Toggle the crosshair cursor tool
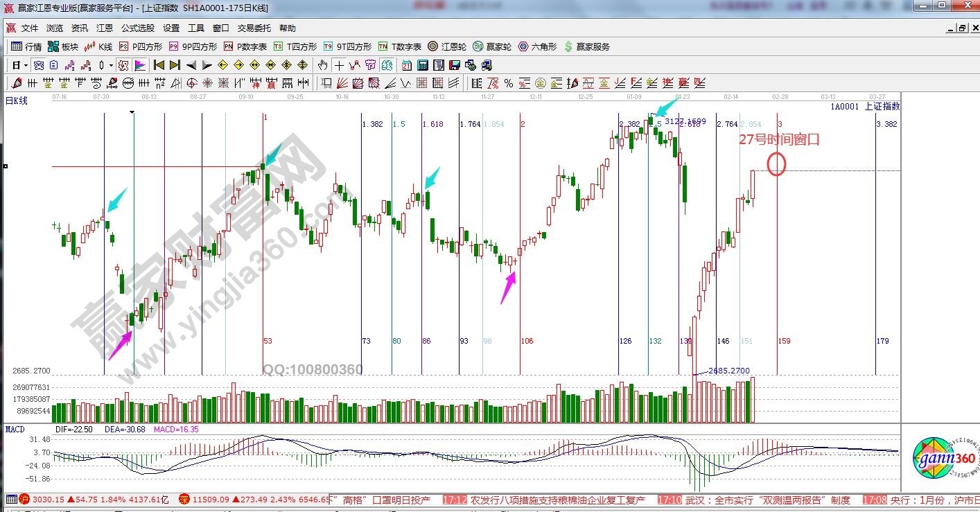Screen dimensions: 980x512 click(339, 65)
